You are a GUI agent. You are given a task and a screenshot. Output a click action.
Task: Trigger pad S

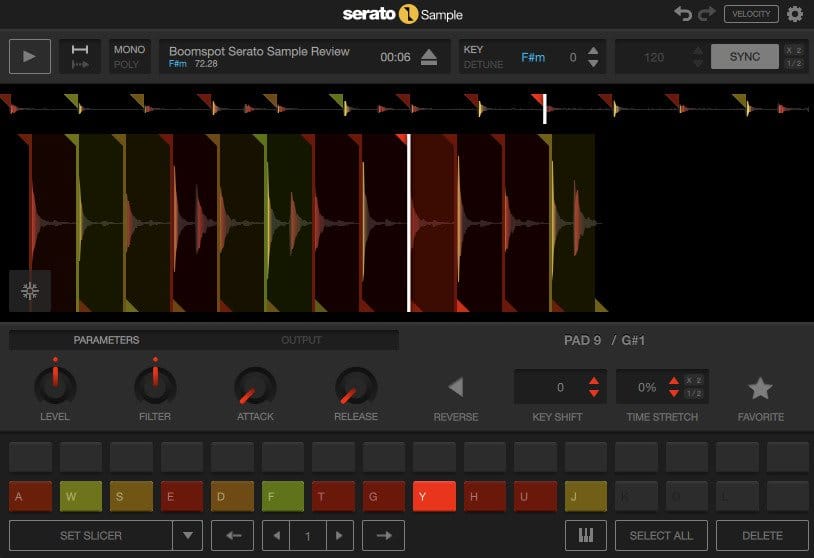pyautogui.click(x=131, y=496)
